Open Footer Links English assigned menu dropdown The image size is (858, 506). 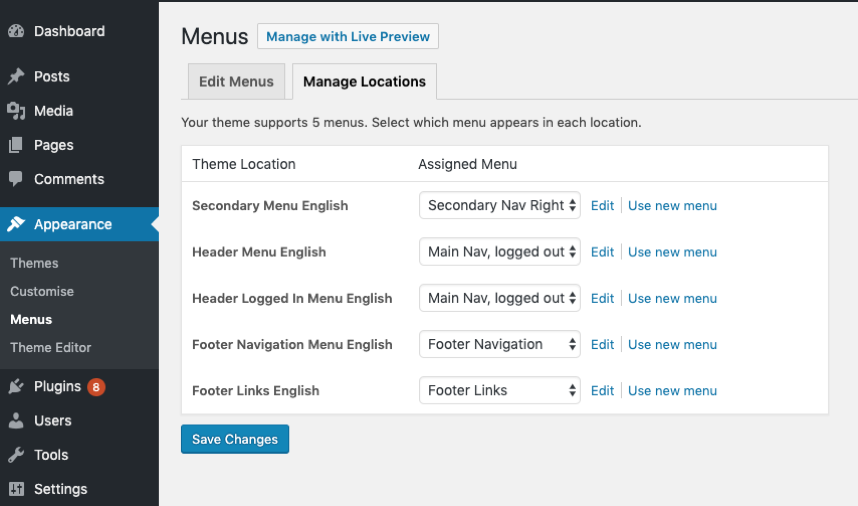(x=500, y=390)
